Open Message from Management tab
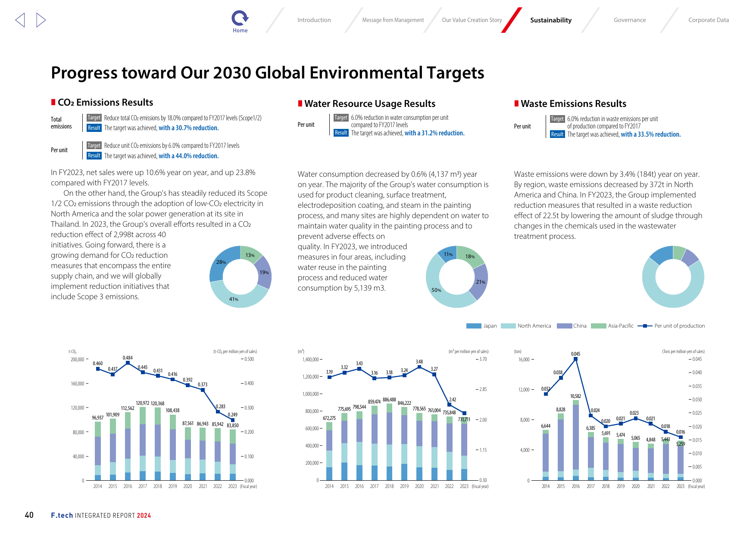This screenshot has height=535, width=756. [x=393, y=20]
